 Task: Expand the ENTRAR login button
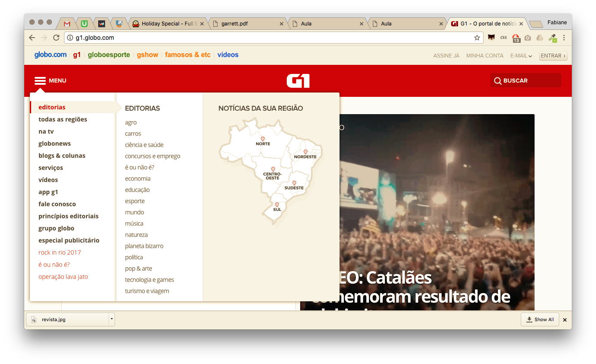pos(553,56)
